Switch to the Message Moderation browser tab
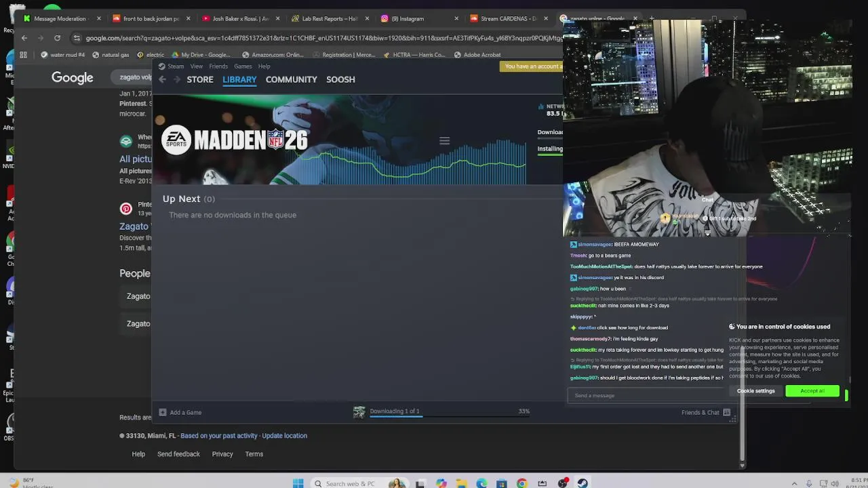 tap(60, 18)
